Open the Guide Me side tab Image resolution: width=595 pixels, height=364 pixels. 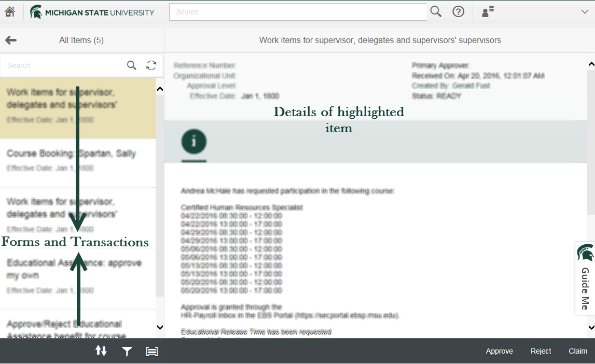pyautogui.click(x=585, y=278)
